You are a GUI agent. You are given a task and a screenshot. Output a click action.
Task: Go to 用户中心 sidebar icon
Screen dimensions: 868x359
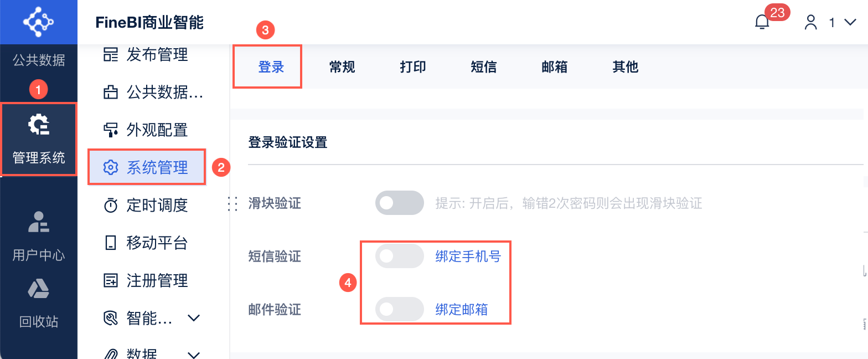pos(38,222)
